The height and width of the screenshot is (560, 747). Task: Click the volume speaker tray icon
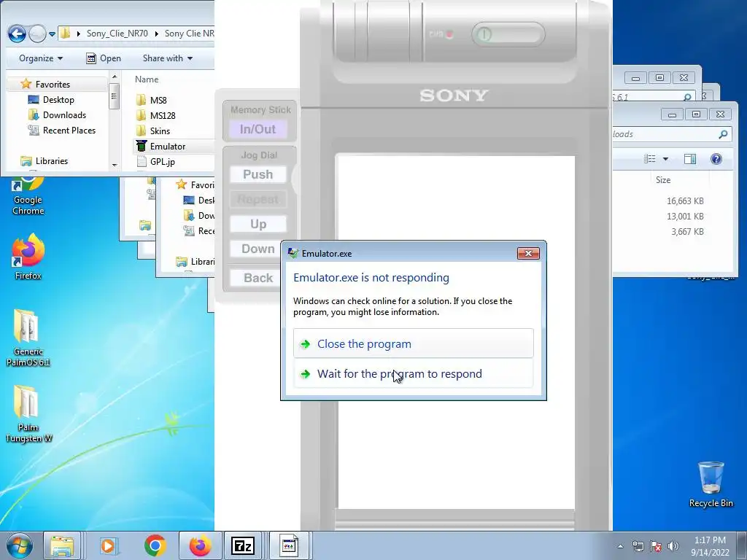[x=673, y=546]
